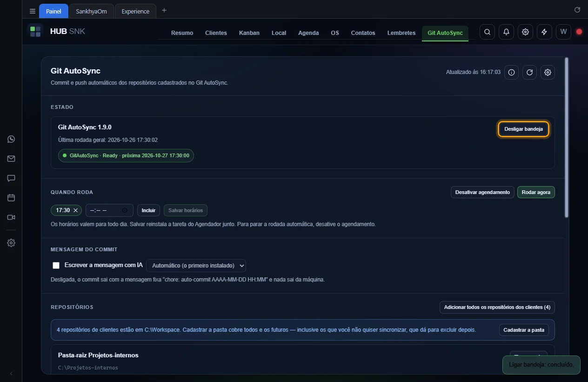588x382 pixels.
Task: Open the Kanban menu item
Action: click(249, 33)
